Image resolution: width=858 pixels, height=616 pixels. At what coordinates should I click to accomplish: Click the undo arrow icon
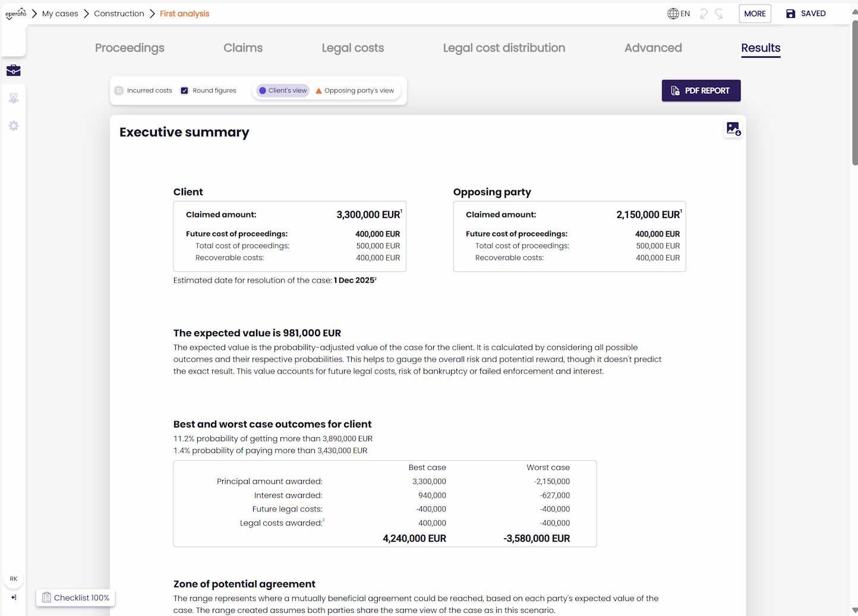pyautogui.click(x=704, y=14)
